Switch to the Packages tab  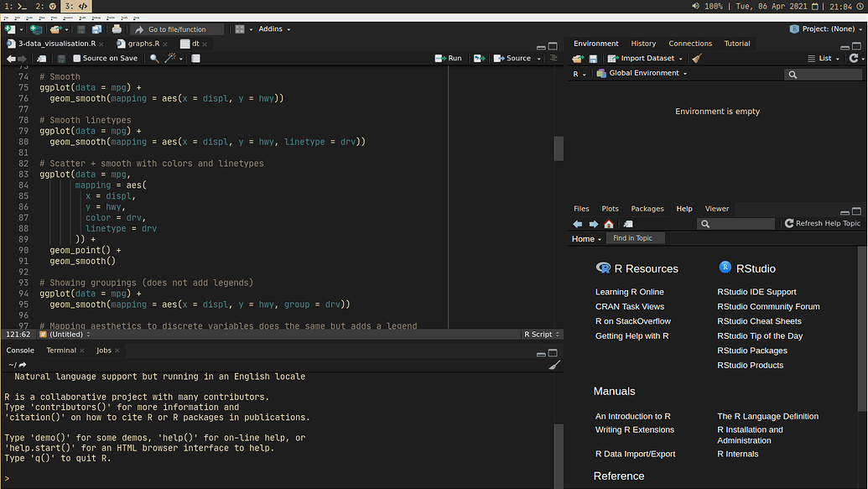tap(647, 209)
